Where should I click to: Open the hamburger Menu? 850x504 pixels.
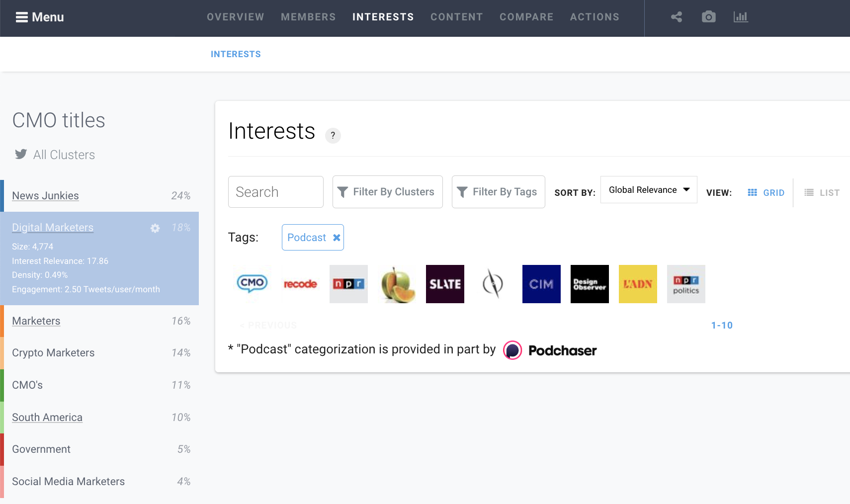pos(39,17)
